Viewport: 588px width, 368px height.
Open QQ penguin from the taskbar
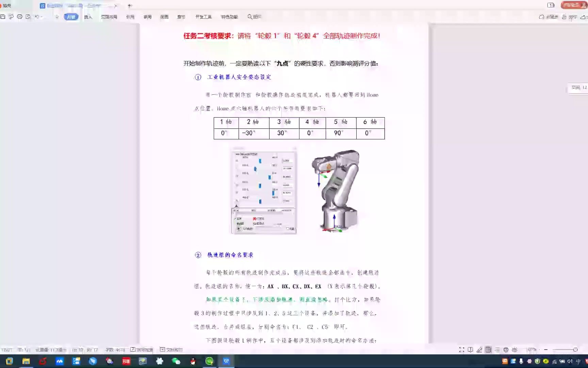click(x=193, y=361)
